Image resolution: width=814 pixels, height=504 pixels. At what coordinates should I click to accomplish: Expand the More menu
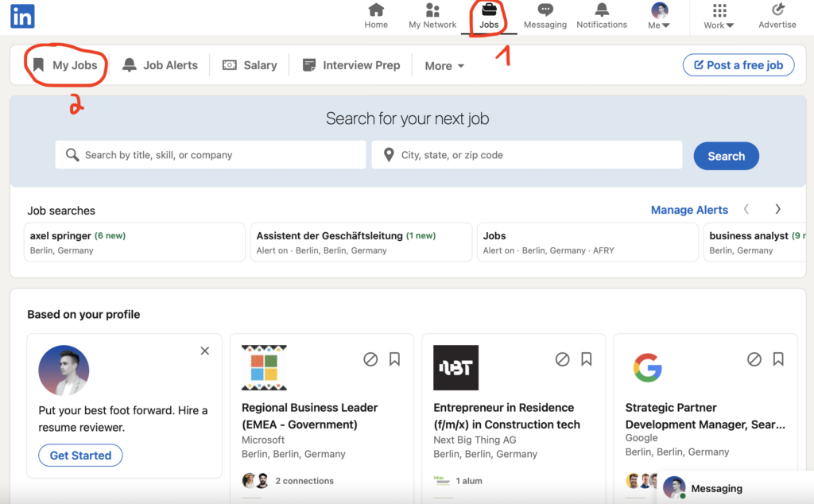click(x=444, y=65)
